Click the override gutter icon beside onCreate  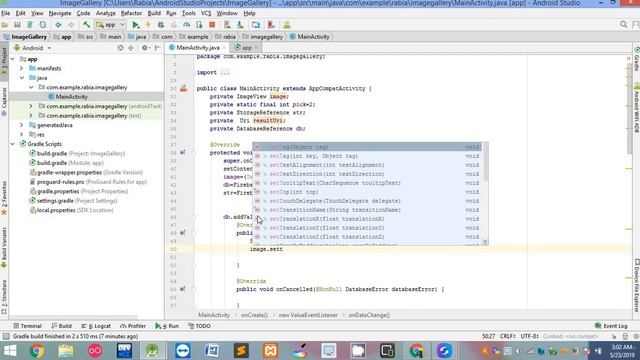[183, 152]
